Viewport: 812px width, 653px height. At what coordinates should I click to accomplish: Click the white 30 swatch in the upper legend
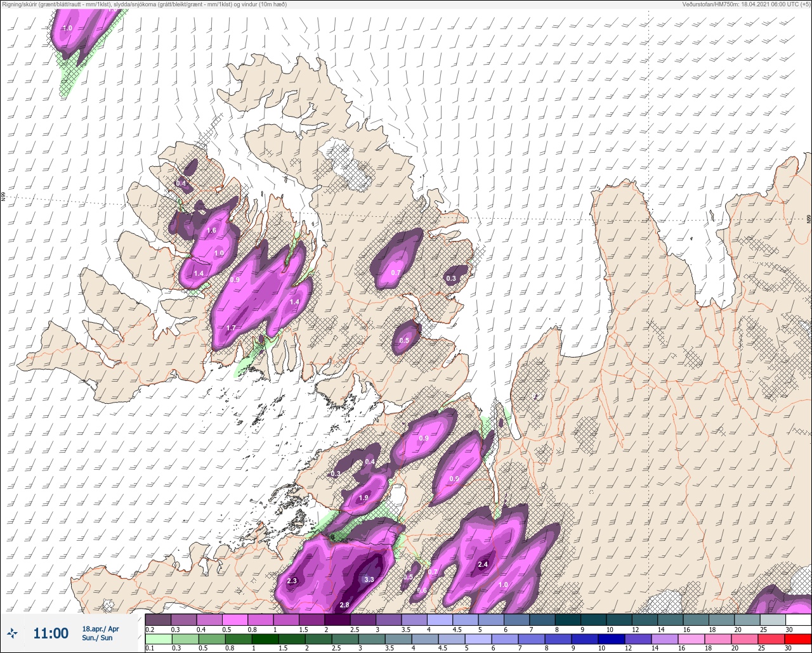pyautogui.click(x=799, y=619)
